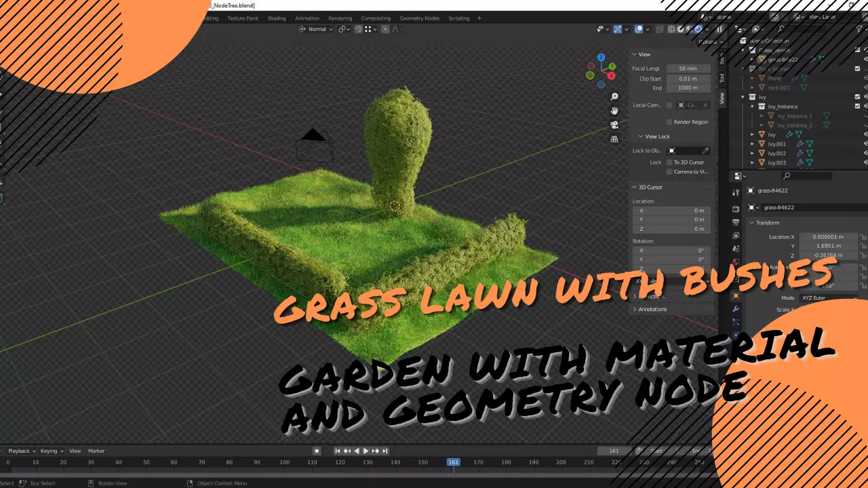This screenshot has width=868, height=488.
Task: Click the blue Z axis on the navigation gizmo
Action: (x=601, y=58)
